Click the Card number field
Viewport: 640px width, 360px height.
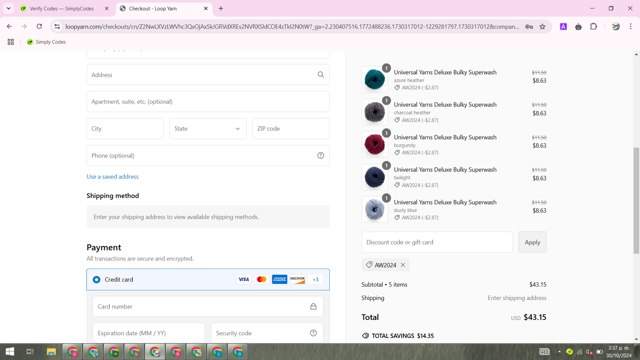[x=208, y=306]
